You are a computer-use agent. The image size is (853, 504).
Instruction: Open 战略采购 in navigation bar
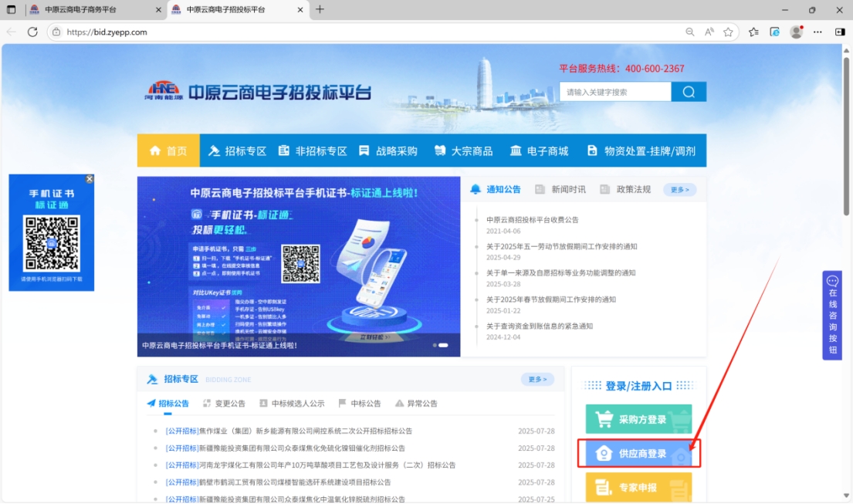click(x=388, y=151)
